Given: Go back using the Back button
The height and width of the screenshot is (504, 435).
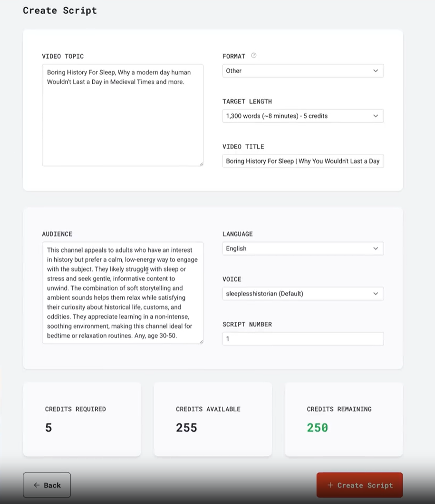Looking at the screenshot, I should point(47,485).
